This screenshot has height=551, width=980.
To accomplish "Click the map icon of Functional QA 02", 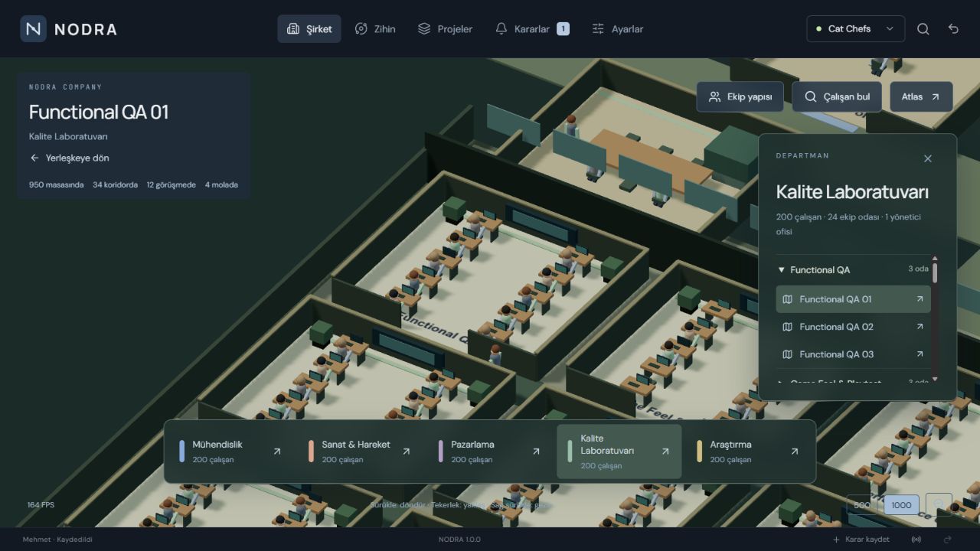I will 788,327.
